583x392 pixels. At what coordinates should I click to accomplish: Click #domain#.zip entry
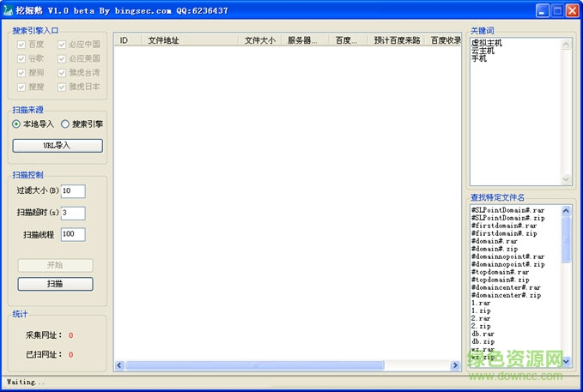pos(495,250)
